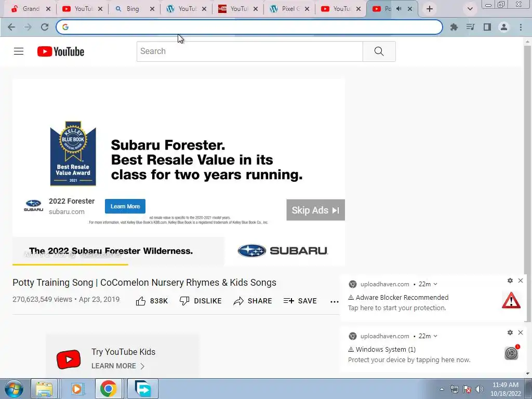Close the active Potty Training tab
The image size is (532, 399).
410,9
